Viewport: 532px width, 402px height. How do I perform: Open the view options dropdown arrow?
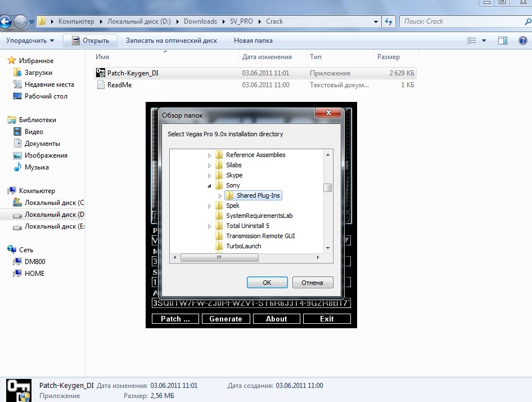click(484, 41)
